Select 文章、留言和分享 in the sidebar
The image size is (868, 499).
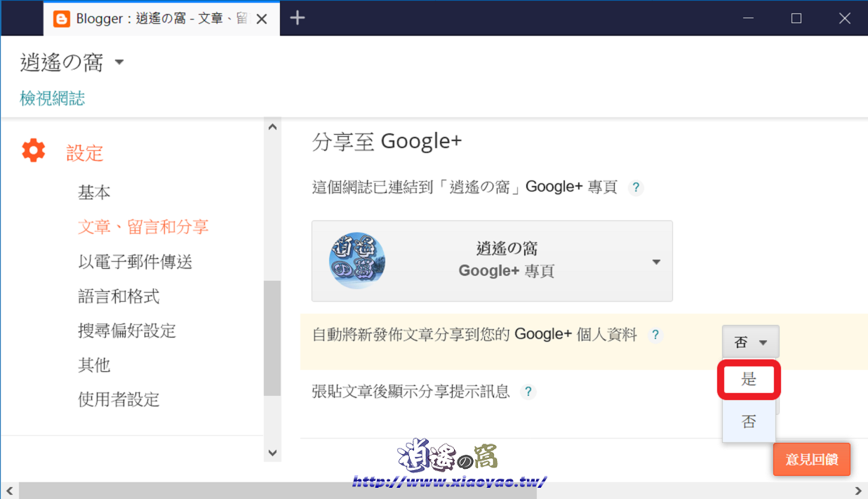(143, 227)
